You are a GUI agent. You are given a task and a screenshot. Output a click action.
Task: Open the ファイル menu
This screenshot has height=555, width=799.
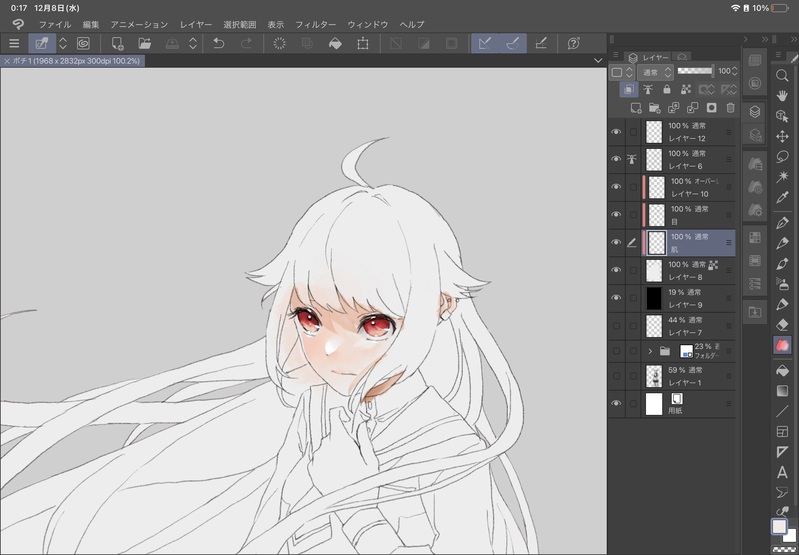coord(55,24)
